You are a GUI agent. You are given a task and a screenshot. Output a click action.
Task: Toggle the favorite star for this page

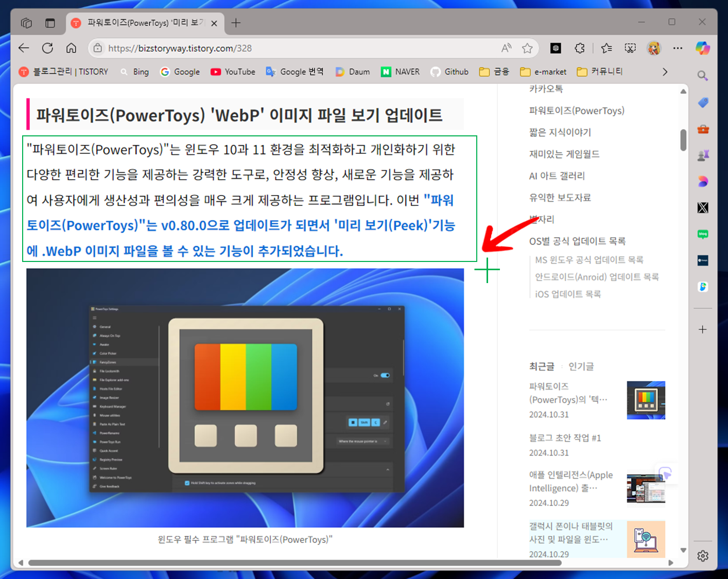point(527,48)
